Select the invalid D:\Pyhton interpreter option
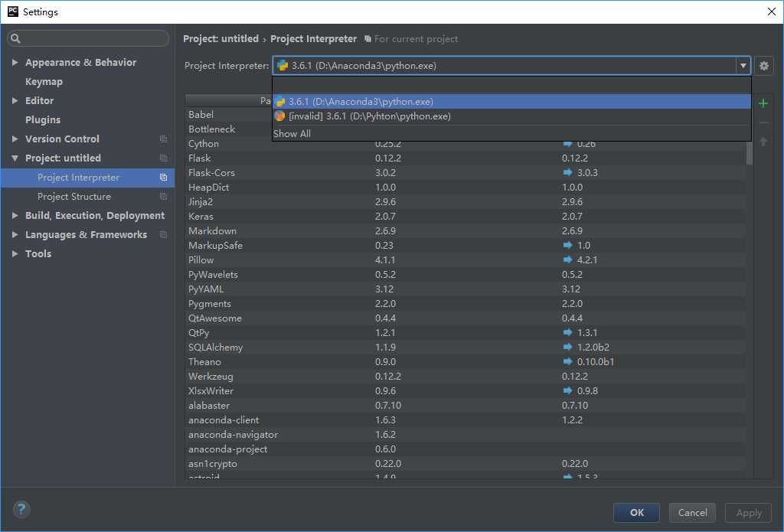Screen dimensions: 784x532 511,116
